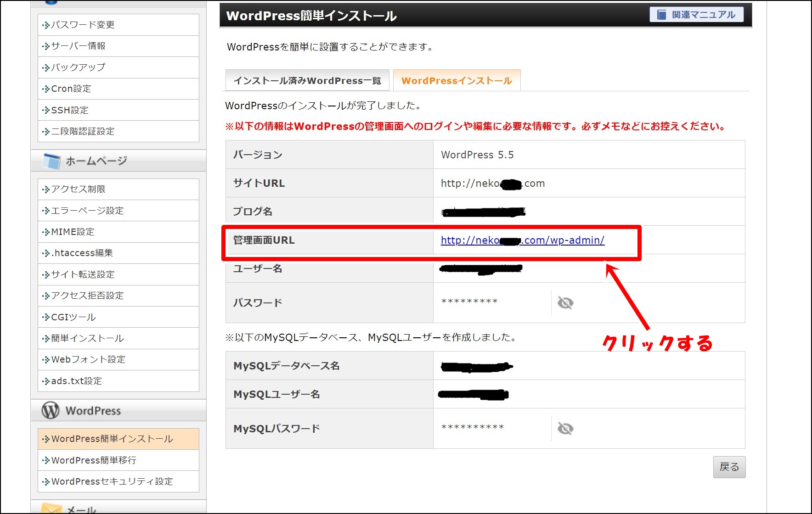Open SSH設定 in sidebar
This screenshot has width=812, height=514.
tap(118, 110)
